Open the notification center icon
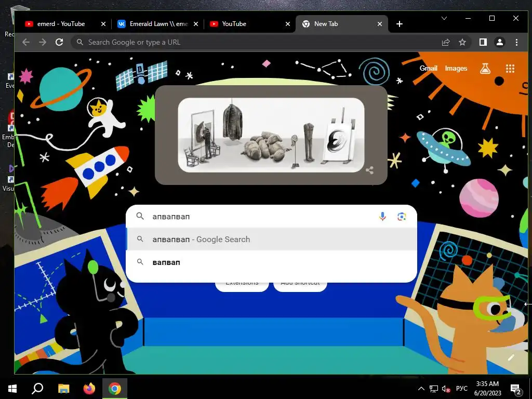 (516, 389)
